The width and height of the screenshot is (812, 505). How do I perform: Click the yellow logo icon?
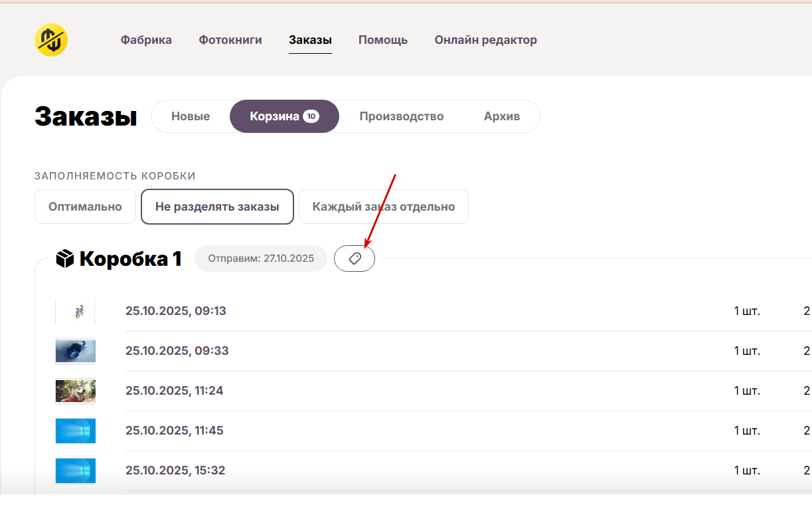51,40
